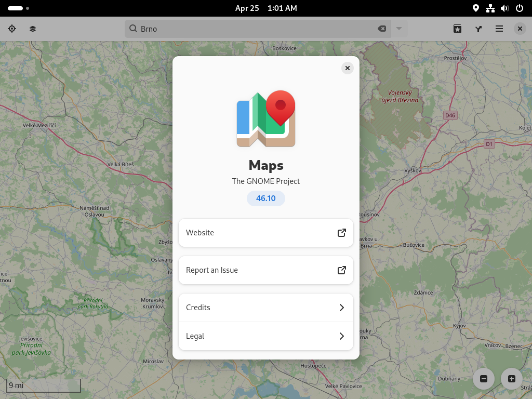The width and height of the screenshot is (532, 399).
Task: Click the Bučovice map label
Action: pos(414,245)
